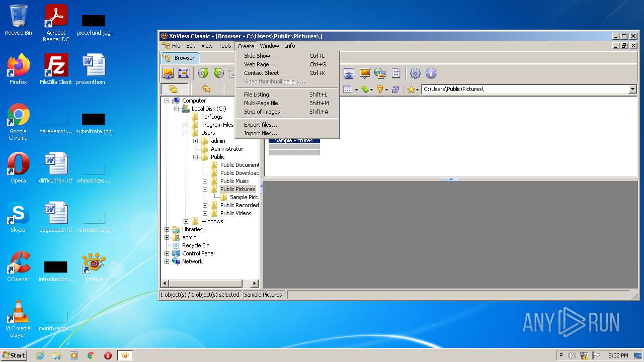Screen dimensions: 644x362
Task: Expand the Libraries tree node
Action: coord(167,229)
